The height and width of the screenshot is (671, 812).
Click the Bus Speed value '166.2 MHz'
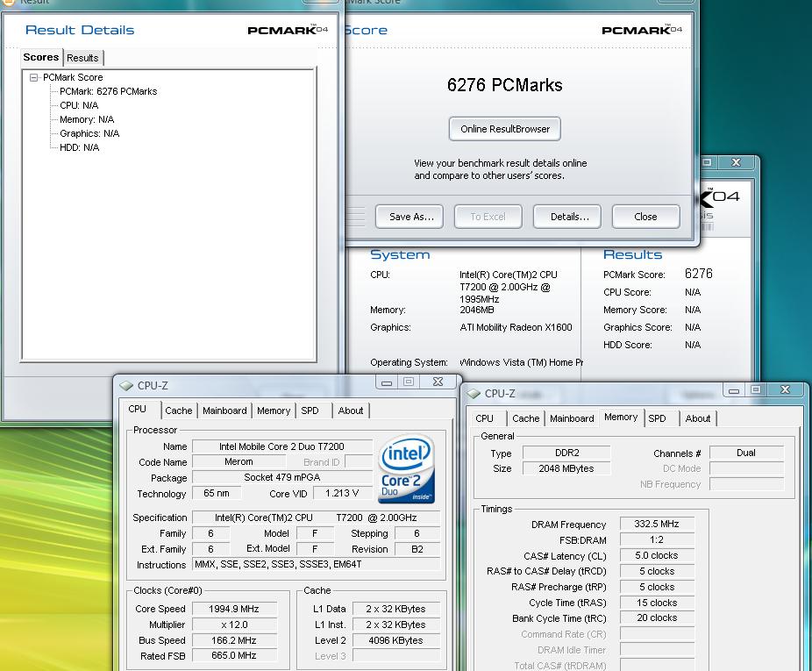[x=234, y=640]
